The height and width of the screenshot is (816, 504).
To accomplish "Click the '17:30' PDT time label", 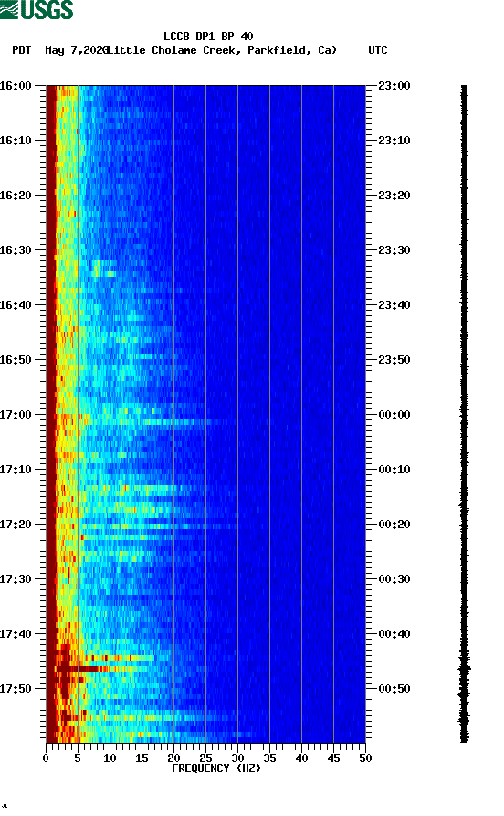I will [x=16, y=579].
